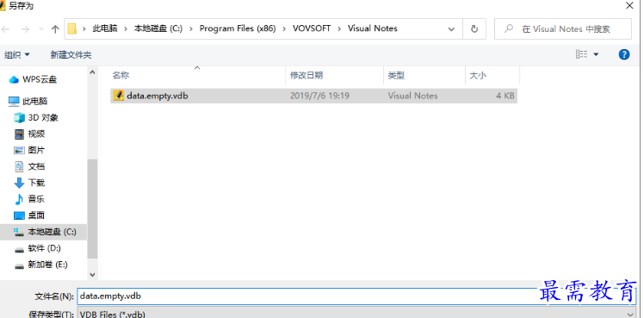Click data.empty.vdb file icon
The width and height of the screenshot is (644, 318).
(118, 96)
